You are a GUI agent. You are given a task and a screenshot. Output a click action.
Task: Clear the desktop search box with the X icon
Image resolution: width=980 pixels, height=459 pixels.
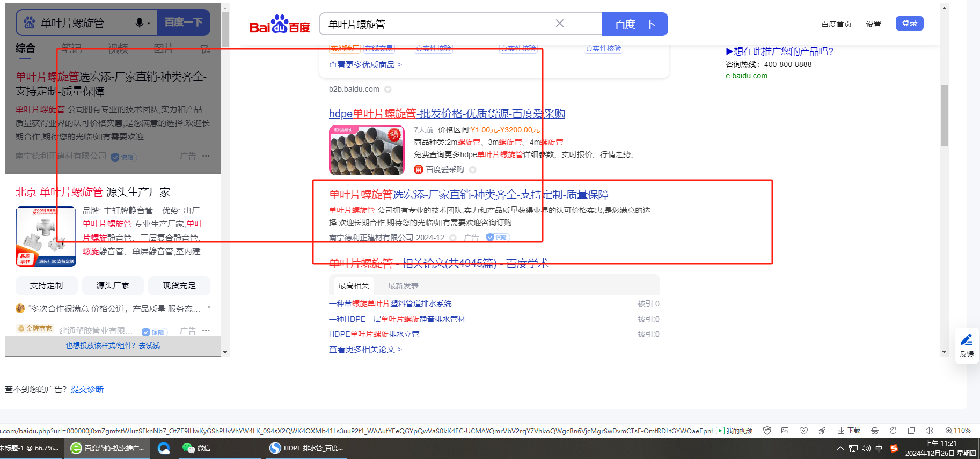click(x=559, y=24)
